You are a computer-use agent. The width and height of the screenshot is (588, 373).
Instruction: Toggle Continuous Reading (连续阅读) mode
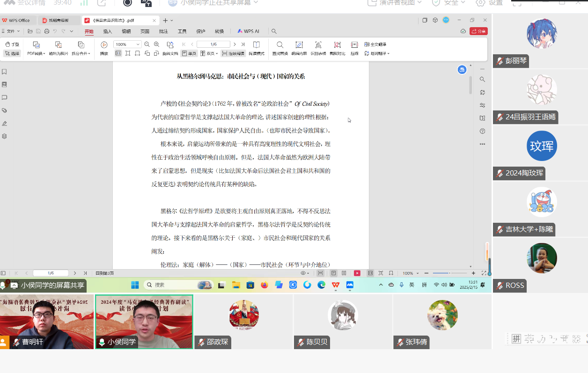coord(233,53)
